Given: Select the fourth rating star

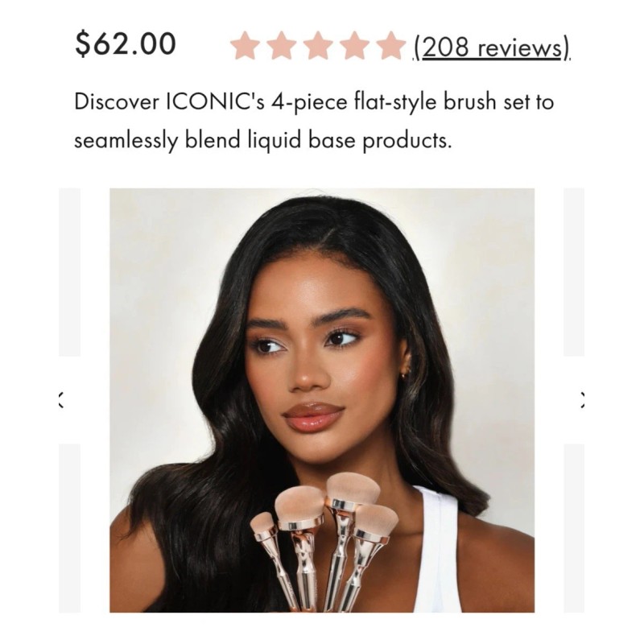Looking at the screenshot, I should click(x=353, y=46).
